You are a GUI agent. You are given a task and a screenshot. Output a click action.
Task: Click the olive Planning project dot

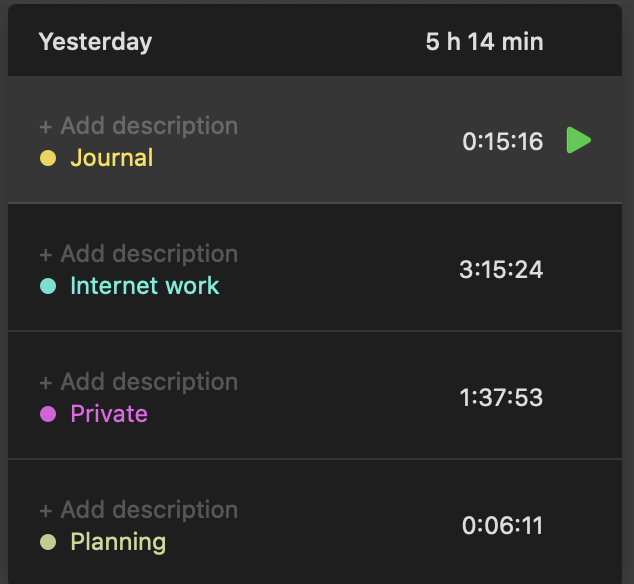point(48,542)
